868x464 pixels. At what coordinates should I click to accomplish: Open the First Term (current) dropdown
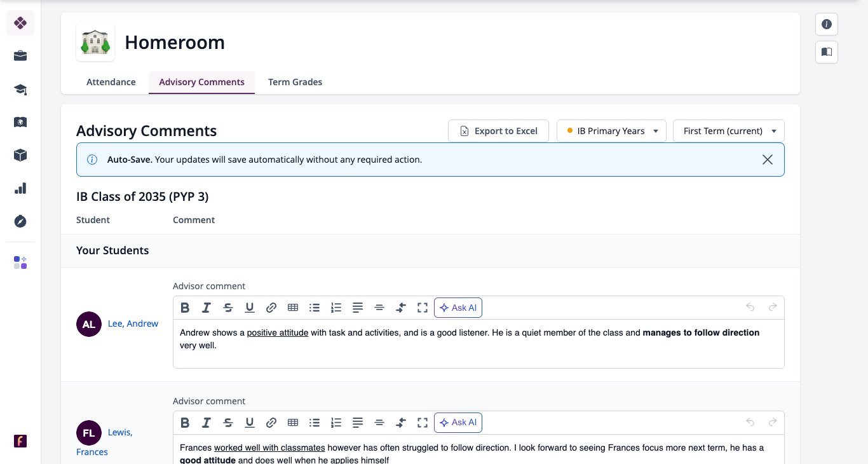pos(729,131)
